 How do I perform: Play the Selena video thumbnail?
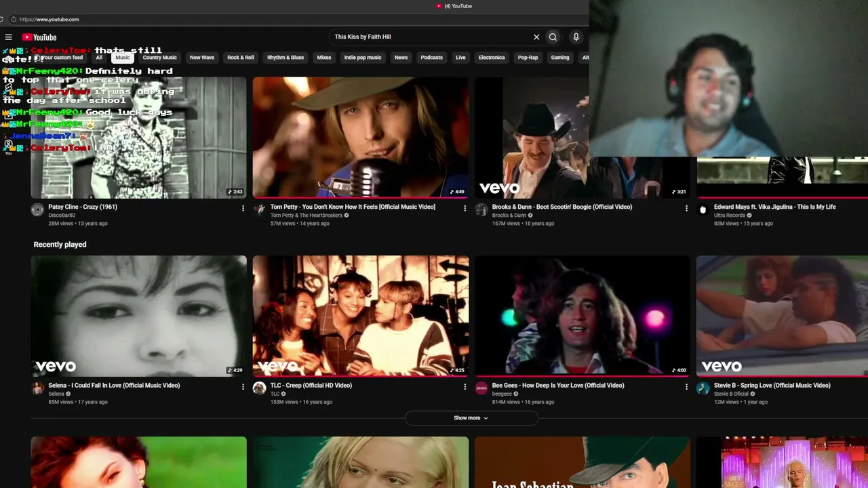[138, 316]
